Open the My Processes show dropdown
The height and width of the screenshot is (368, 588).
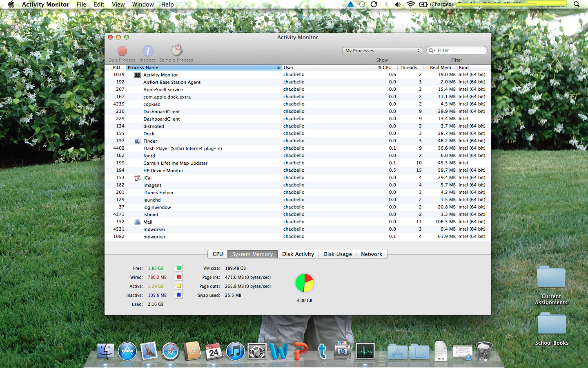pos(382,51)
